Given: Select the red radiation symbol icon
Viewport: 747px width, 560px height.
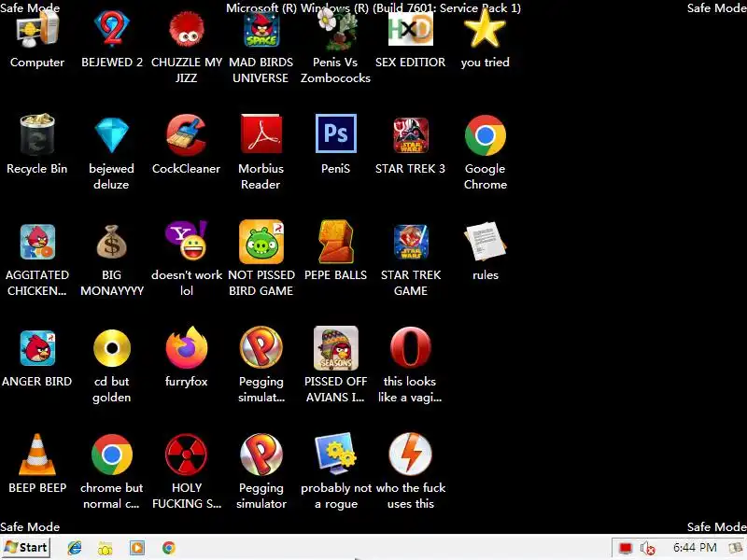Looking at the screenshot, I should click(x=186, y=455).
